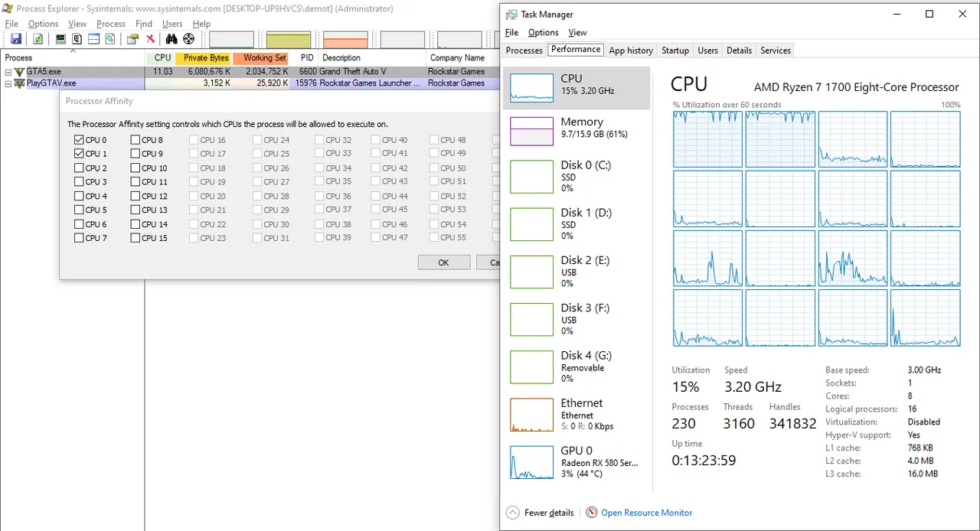Click the binoculars Find Handle icon
Image resolution: width=980 pixels, height=531 pixels.
tap(171, 39)
